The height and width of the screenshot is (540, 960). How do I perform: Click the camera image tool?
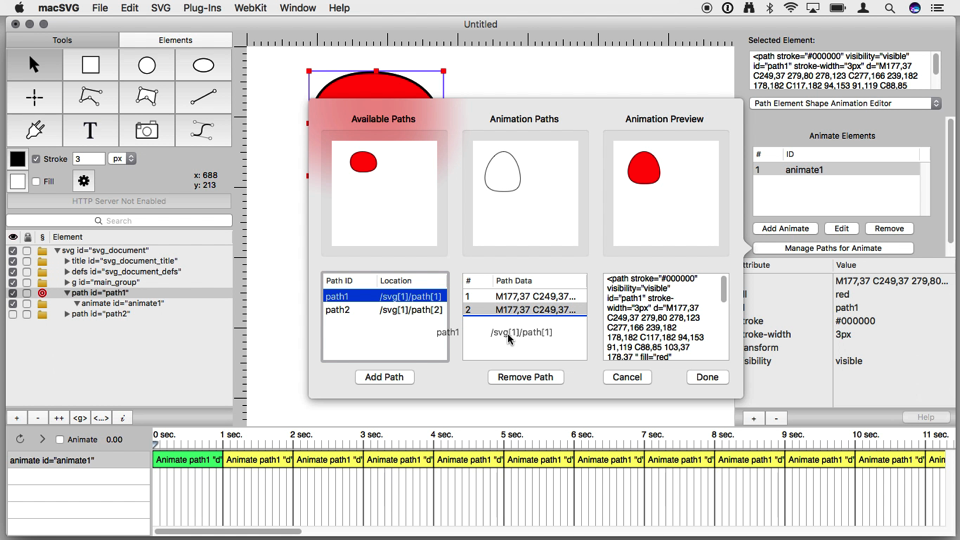(147, 130)
